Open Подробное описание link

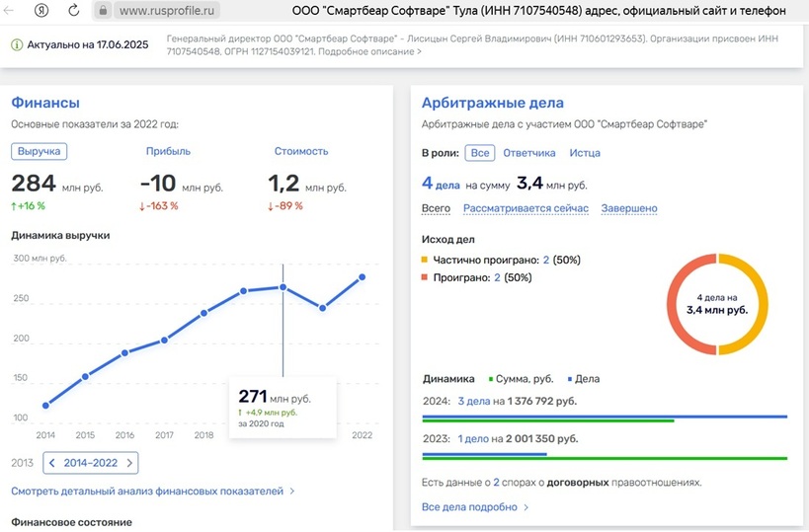click(369, 51)
